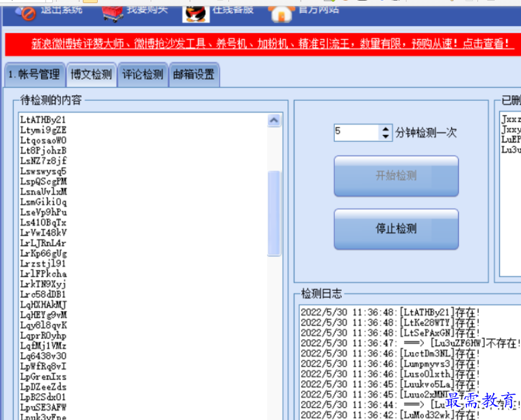Select the LspQScgPM list entry
Image resolution: width=521 pixels, height=420 pixels.
[x=44, y=182]
